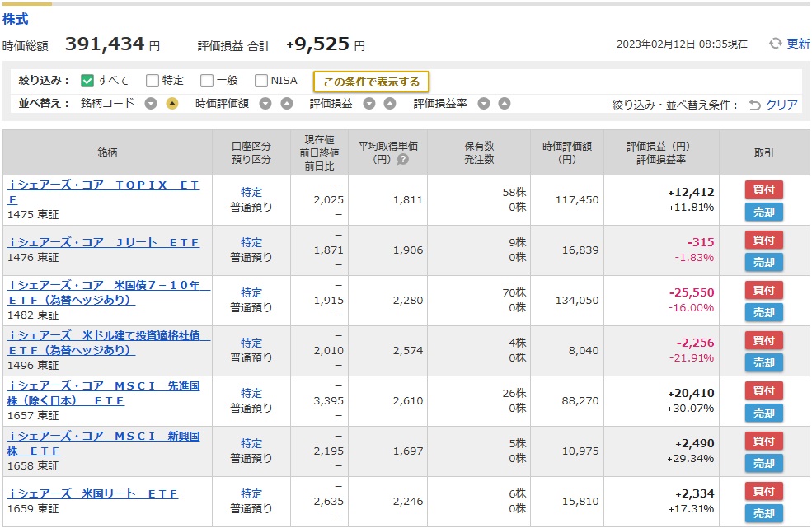The image size is (812, 528).
Task: Click the undo icon next to クリア
Action: coord(754,105)
